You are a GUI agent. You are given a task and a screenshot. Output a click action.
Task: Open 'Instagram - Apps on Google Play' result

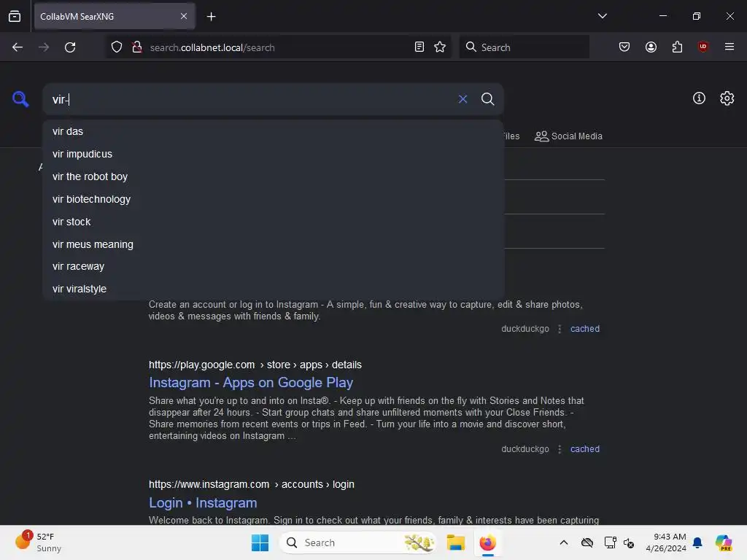click(x=251, y=382)
